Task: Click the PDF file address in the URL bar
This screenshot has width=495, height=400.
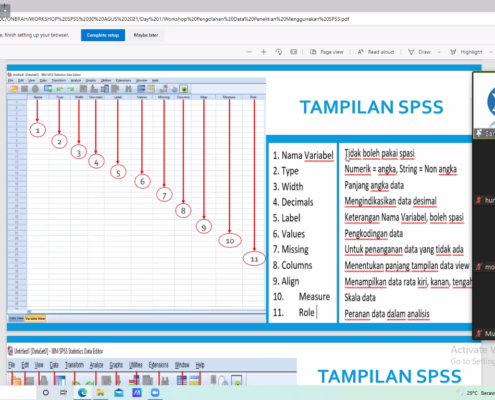Action: point(174,19)
